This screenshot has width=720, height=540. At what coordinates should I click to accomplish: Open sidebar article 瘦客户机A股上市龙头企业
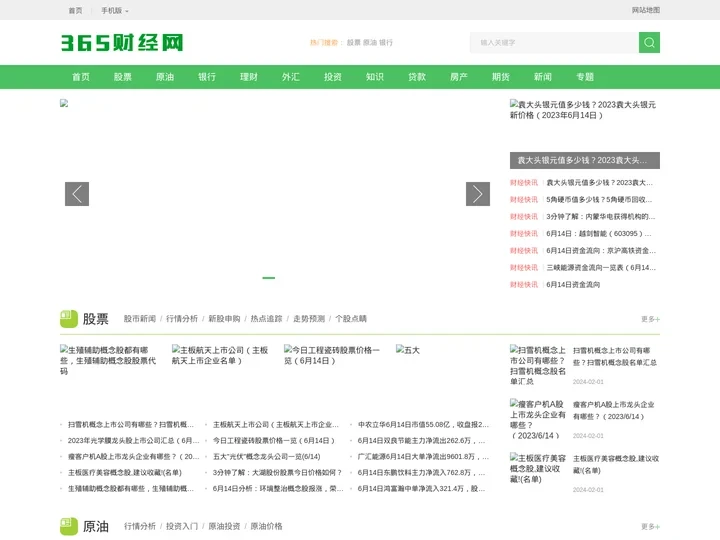613,411
